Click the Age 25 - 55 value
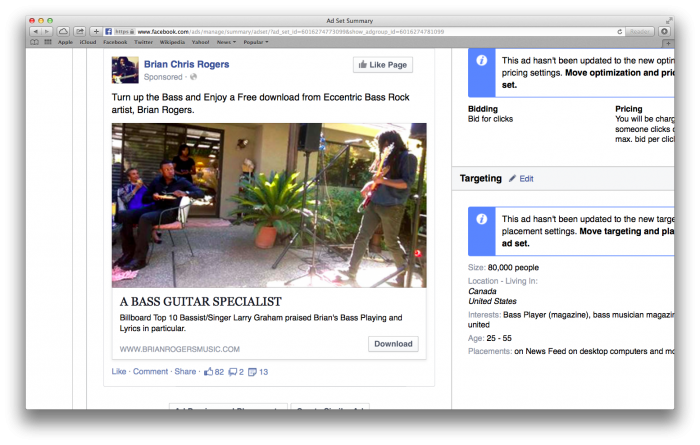The width and height of the screenshot is (700, 445). point(499,338)
